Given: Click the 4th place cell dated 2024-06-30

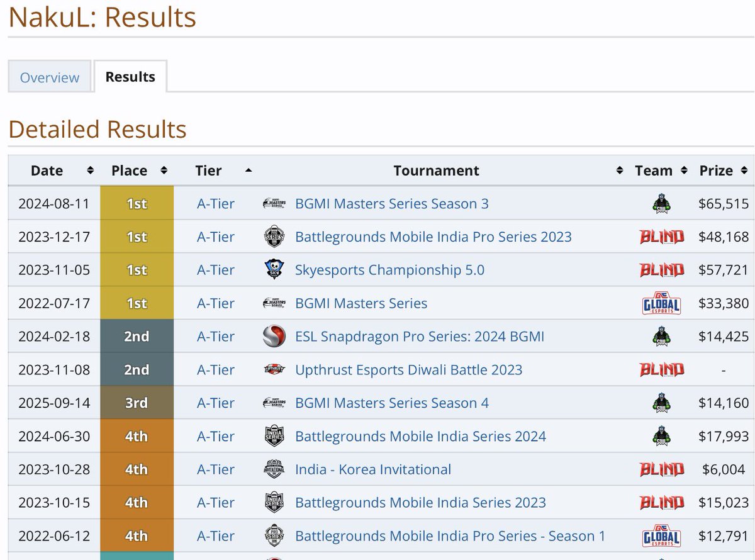Looking at the screenshot, I should tap(137, 436).
